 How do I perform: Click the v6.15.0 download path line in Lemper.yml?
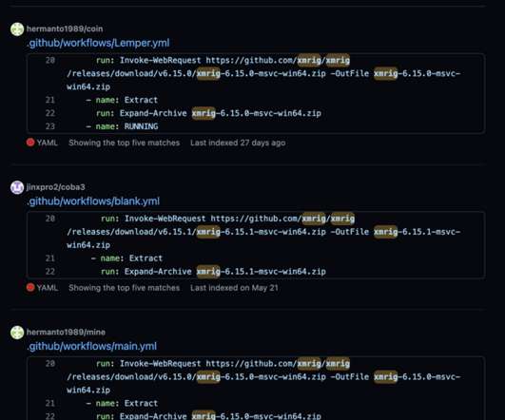(x=263, y=73)
